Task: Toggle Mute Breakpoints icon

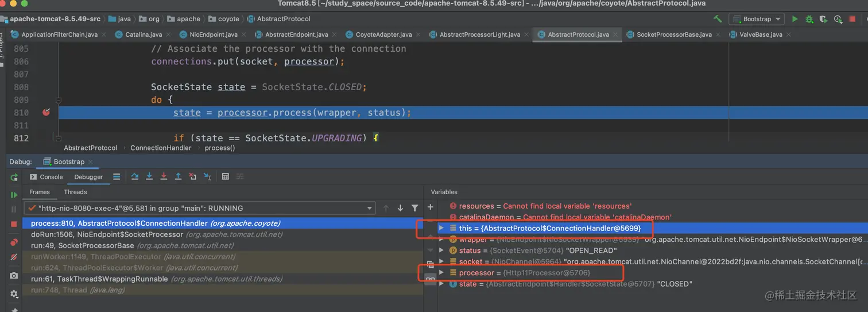Action: coord(14,257)
